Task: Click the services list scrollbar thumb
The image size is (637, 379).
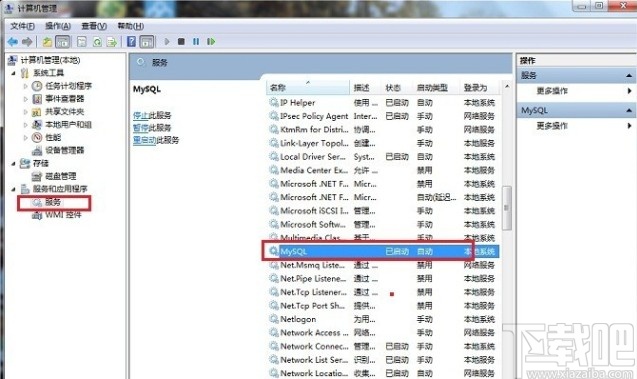Action: click(x=507, y=208)
